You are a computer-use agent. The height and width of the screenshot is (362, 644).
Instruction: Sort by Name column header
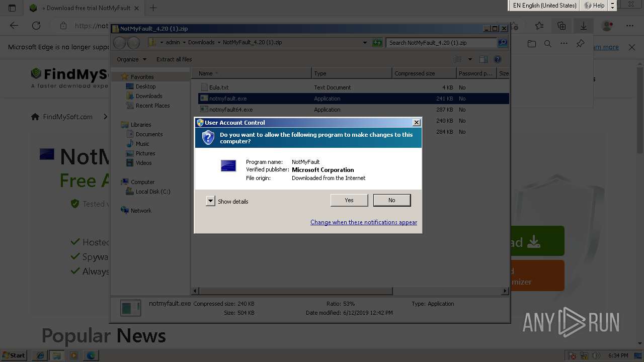[252, 73]
